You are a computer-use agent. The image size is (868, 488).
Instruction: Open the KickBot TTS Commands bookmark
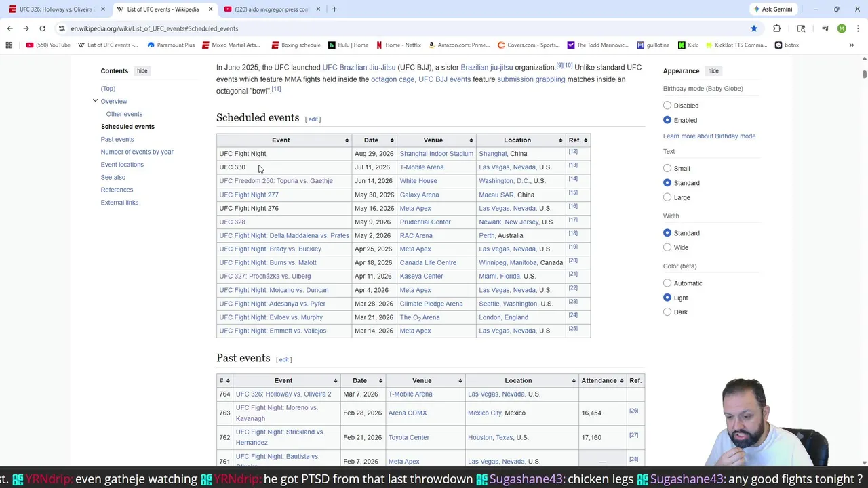(x=736, y=45)
